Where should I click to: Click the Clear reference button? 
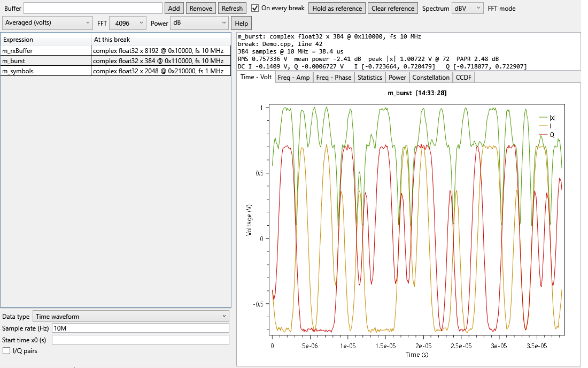(393, 8)
